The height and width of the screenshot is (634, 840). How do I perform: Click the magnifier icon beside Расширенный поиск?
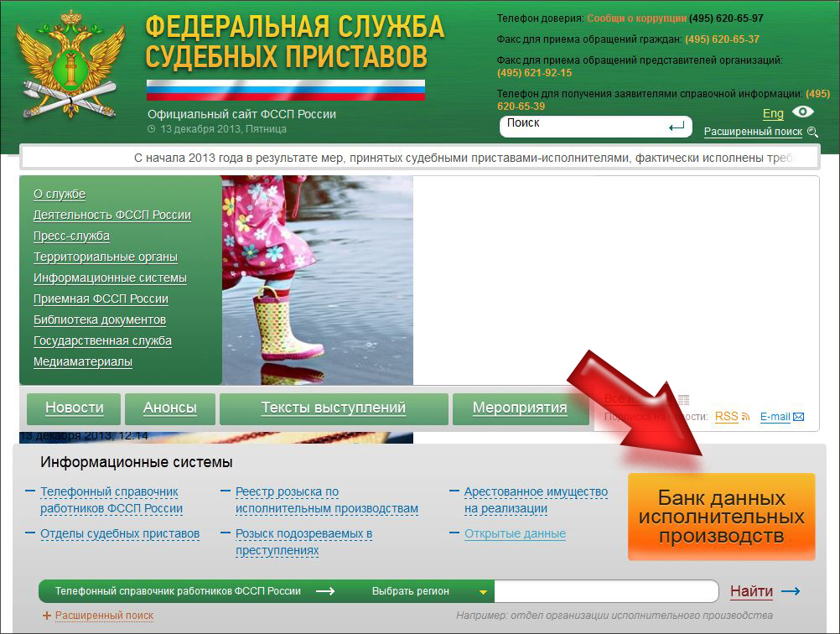[811, 133]
